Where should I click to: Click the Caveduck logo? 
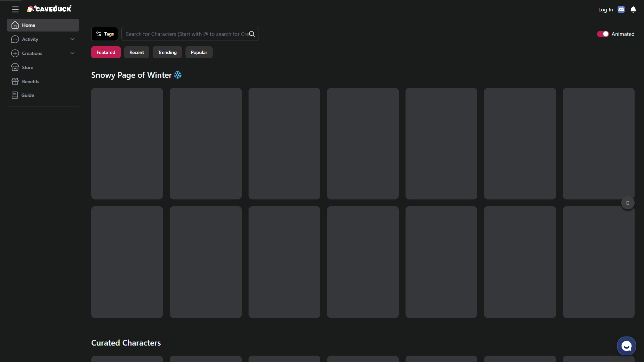49,9
